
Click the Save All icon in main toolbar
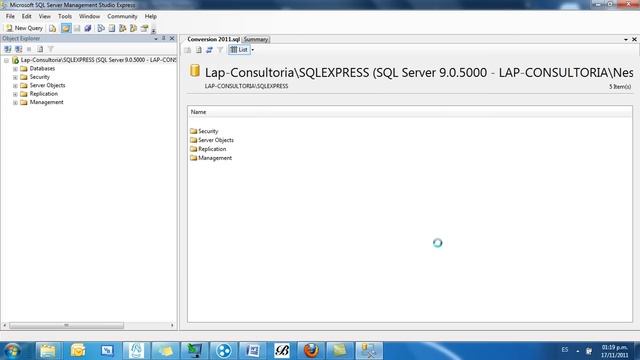[x=87, y=28]
